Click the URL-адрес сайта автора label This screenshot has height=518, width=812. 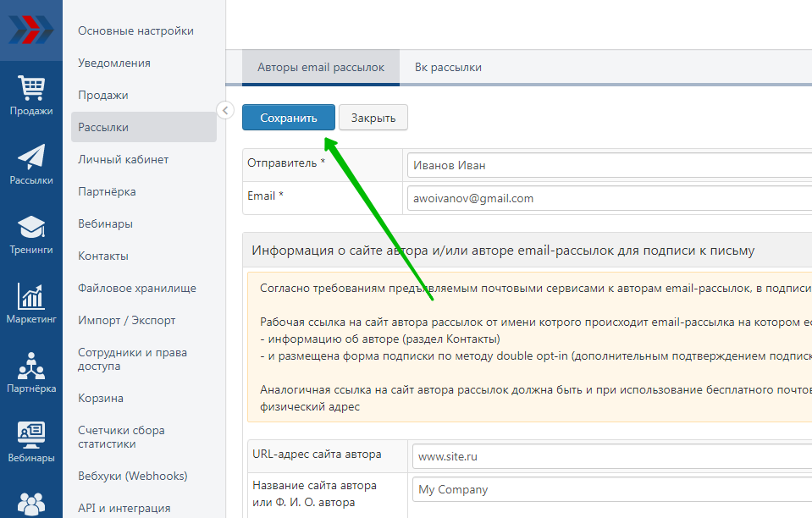pyautogui.click(x=317, y=454)
